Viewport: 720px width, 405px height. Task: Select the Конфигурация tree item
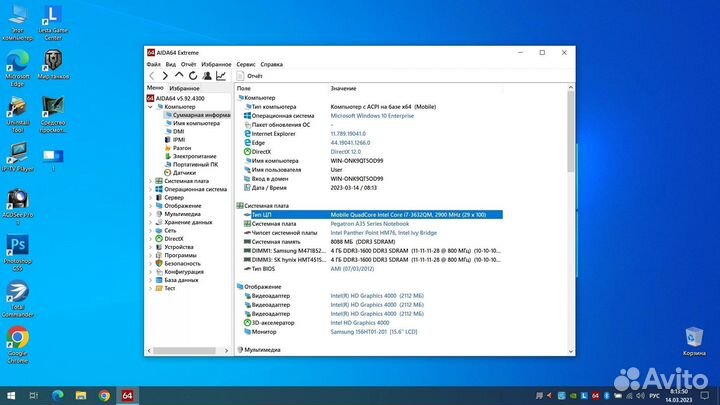pos(180,272)
